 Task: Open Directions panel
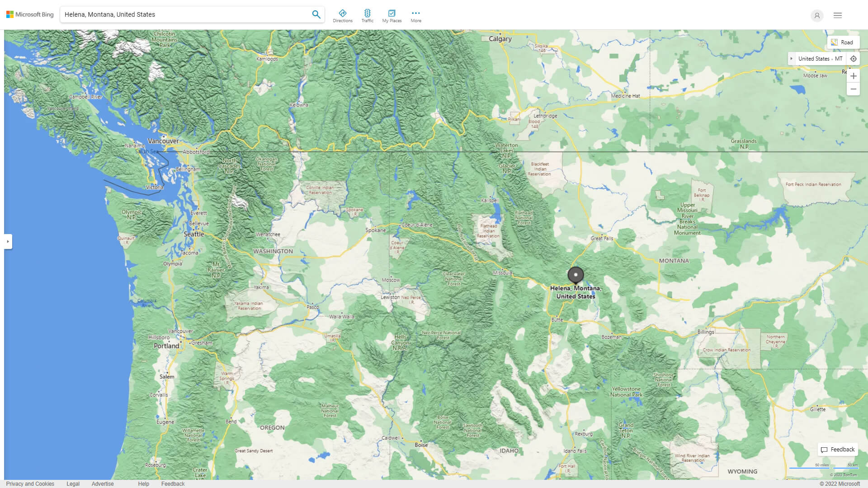[342, 16]
